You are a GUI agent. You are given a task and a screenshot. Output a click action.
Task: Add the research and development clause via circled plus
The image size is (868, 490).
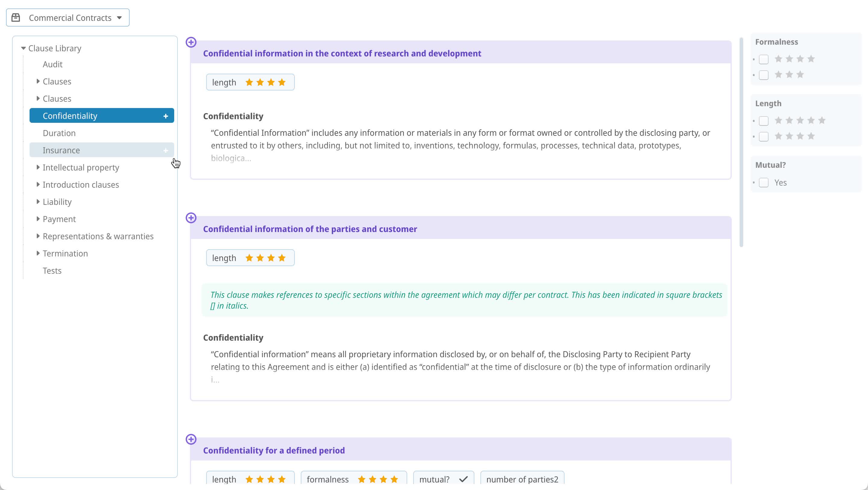(x=191, y=42)
